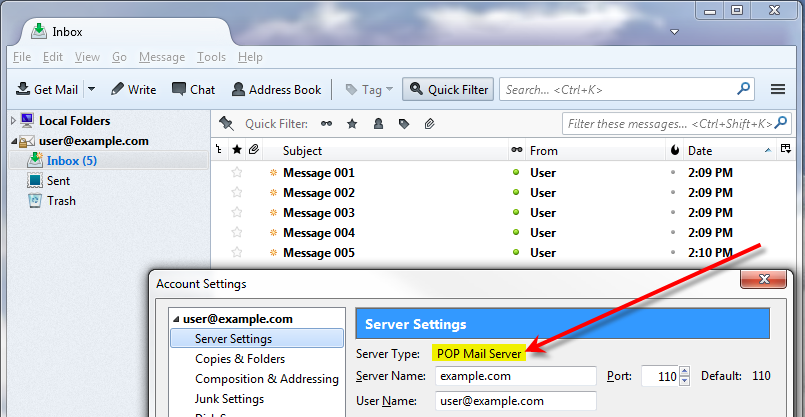This screenshot has width=805, height=417.
Task: Compose a new message with Write
Action: tap(133, 89)
